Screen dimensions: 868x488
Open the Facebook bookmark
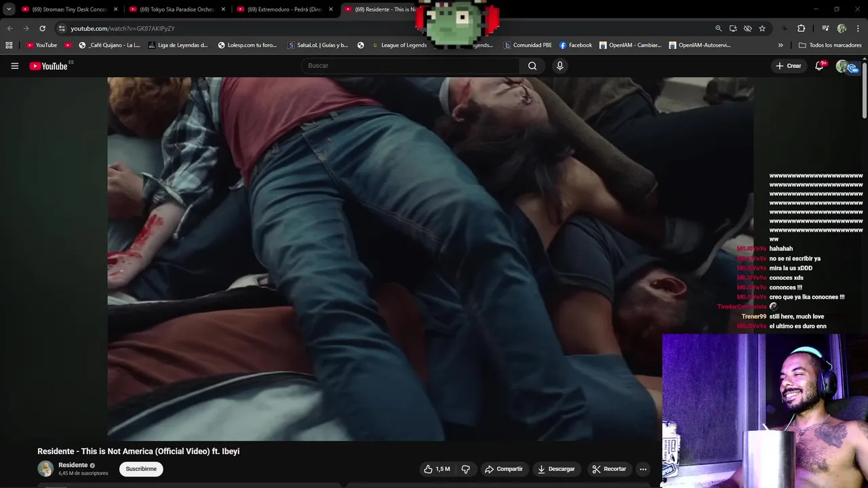(576, 45)
